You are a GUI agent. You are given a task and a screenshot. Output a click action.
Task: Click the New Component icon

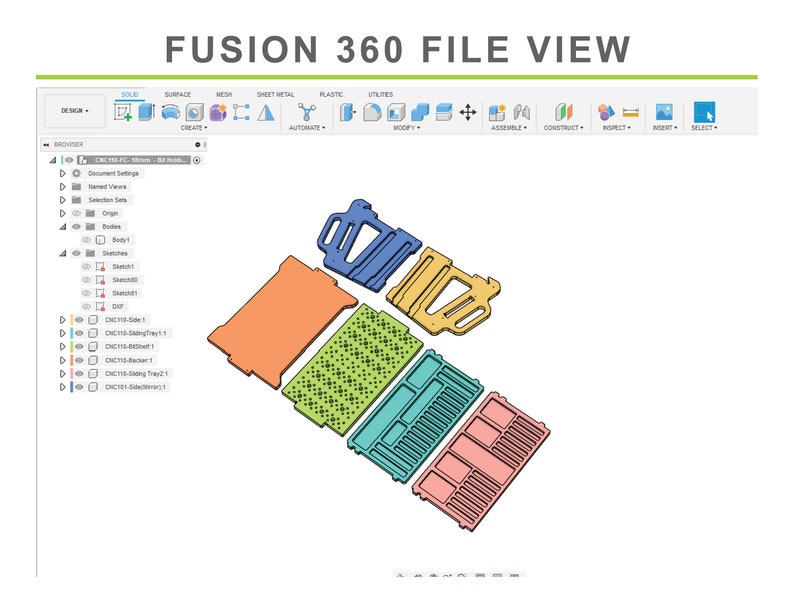tap(497, 112)
